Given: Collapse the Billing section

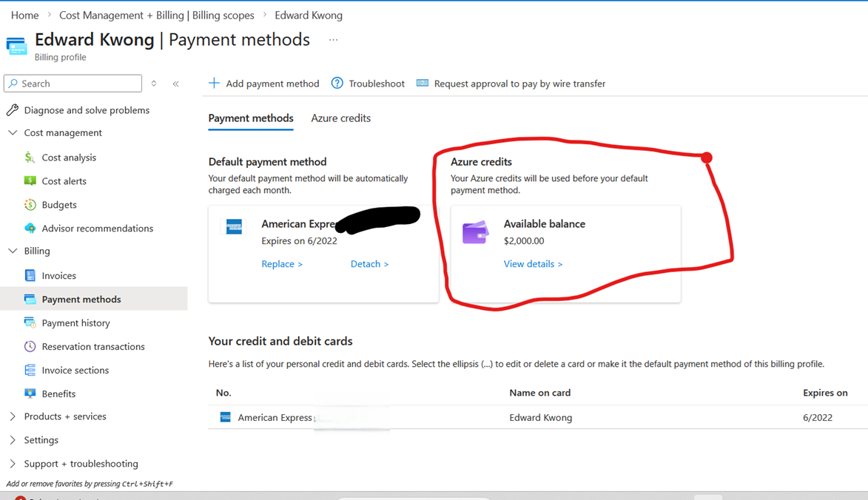Looking at the screenshot, I should 13,251.
